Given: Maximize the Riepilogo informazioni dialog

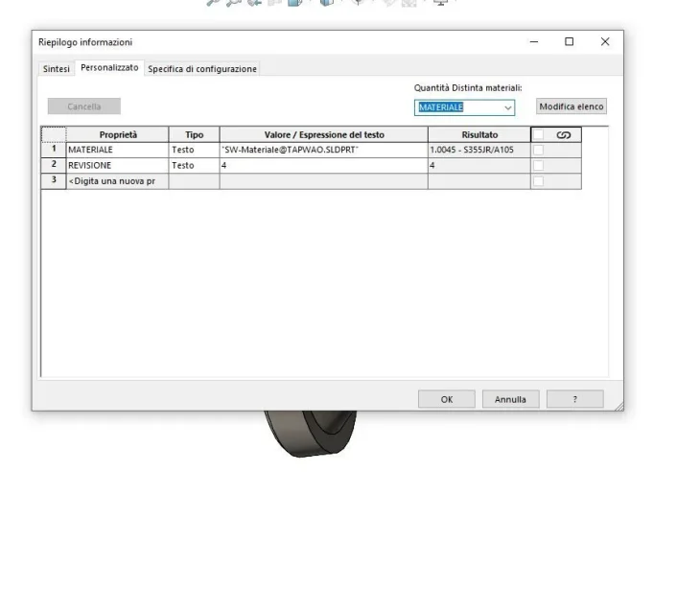Looking at the screenshot, I should [x=570, y=41].
